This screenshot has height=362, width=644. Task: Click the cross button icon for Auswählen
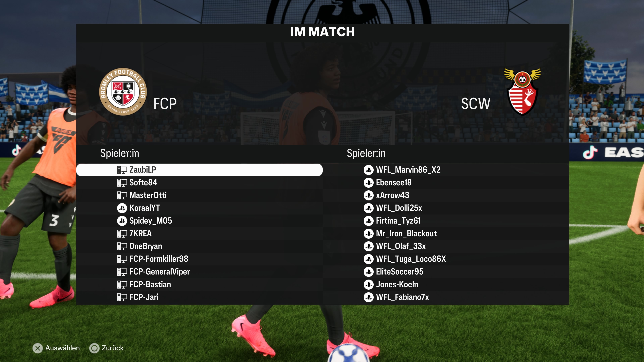point(38,348)
